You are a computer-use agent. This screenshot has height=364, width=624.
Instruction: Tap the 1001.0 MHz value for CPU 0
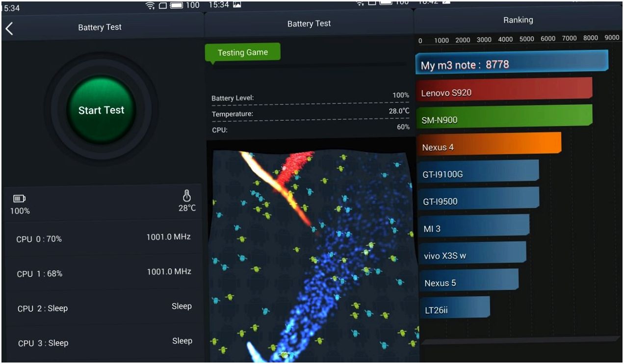point(168,237)
